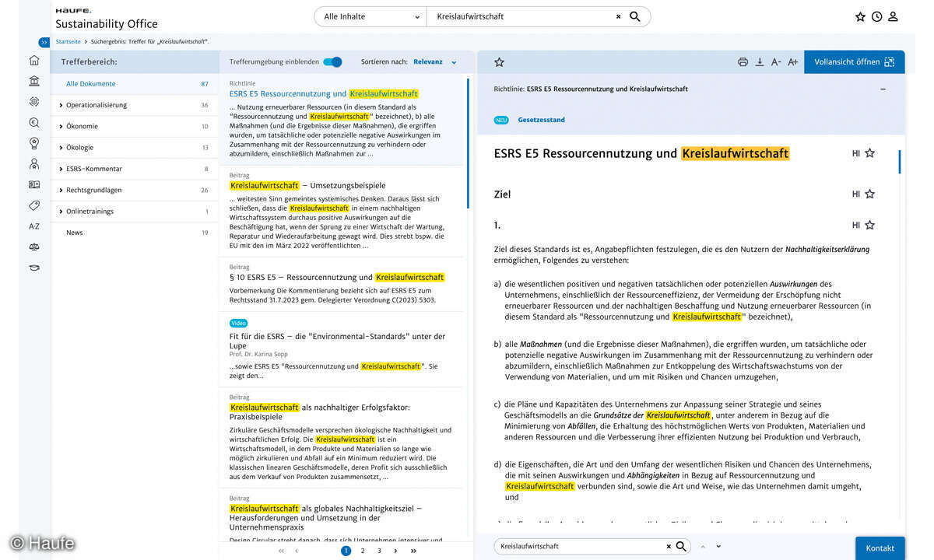Go to results page 2
Image resolution: width=934 pixels, height=560 pixels.
(x=363, y=551)
